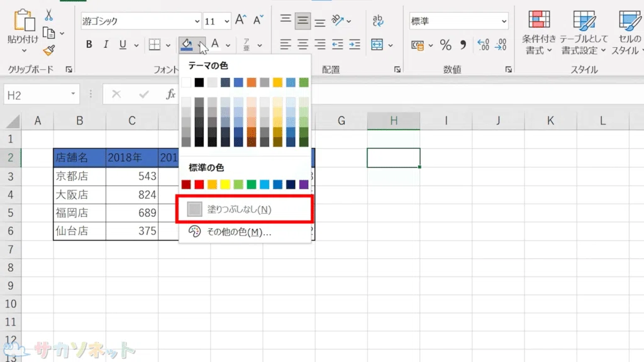The image size is (644, 362).
Task: Click the orientation text angle icon
Action: 337,19
